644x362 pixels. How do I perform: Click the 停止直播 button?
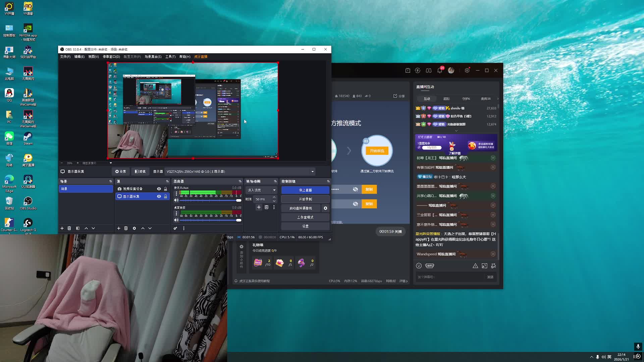pos(305,190)
